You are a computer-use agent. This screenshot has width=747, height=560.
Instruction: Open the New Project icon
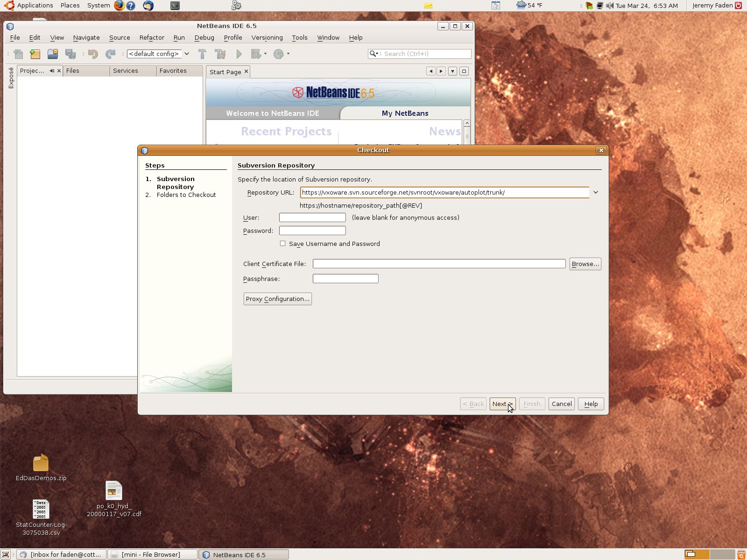(x=35, y=54)
